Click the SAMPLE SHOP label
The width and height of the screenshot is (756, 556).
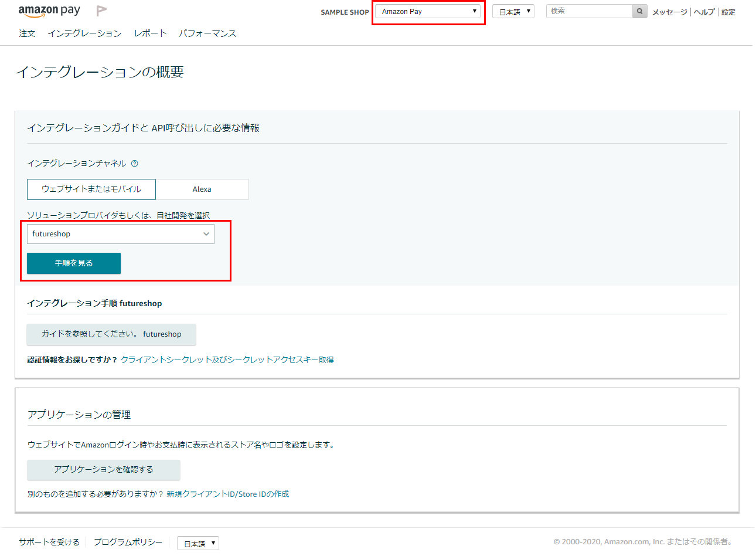tap(345, 12)
